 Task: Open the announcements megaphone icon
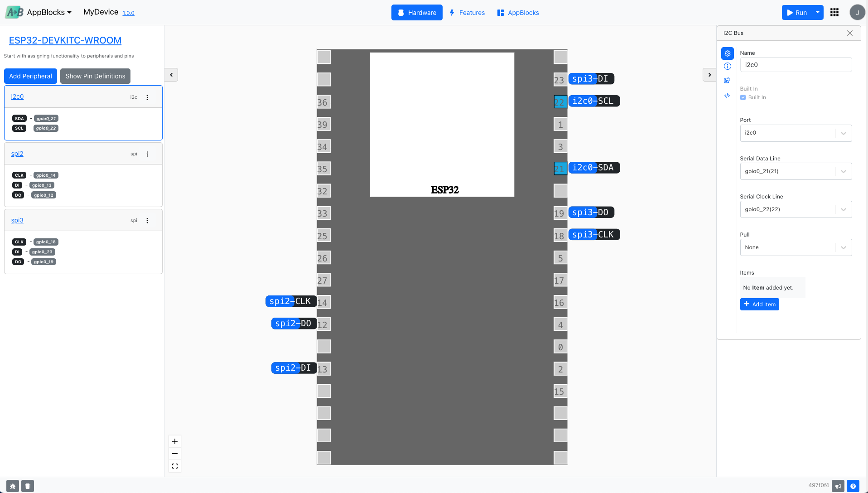tap(838, 486)
